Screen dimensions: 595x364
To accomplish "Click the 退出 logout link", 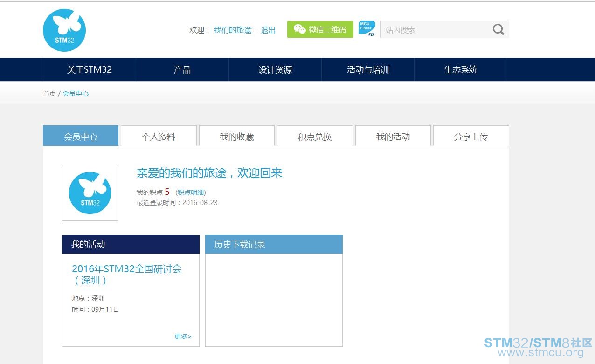I will (268, 30).
